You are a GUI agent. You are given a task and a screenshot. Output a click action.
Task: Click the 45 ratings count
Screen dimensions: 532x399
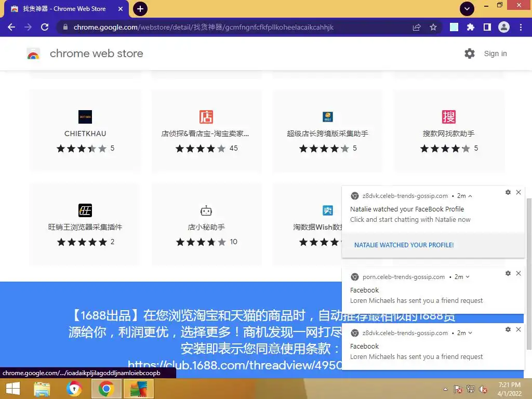click(234, 148)
